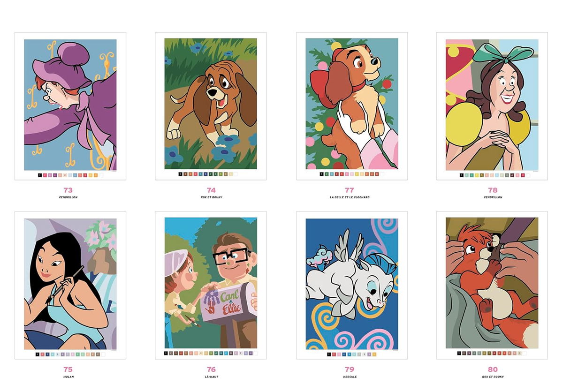
Task: Open the Hercule baby Pegasus illustration
Action: [352, 284]
